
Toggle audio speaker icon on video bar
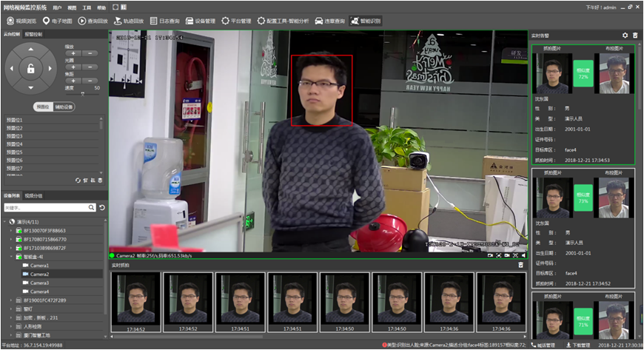523,255
